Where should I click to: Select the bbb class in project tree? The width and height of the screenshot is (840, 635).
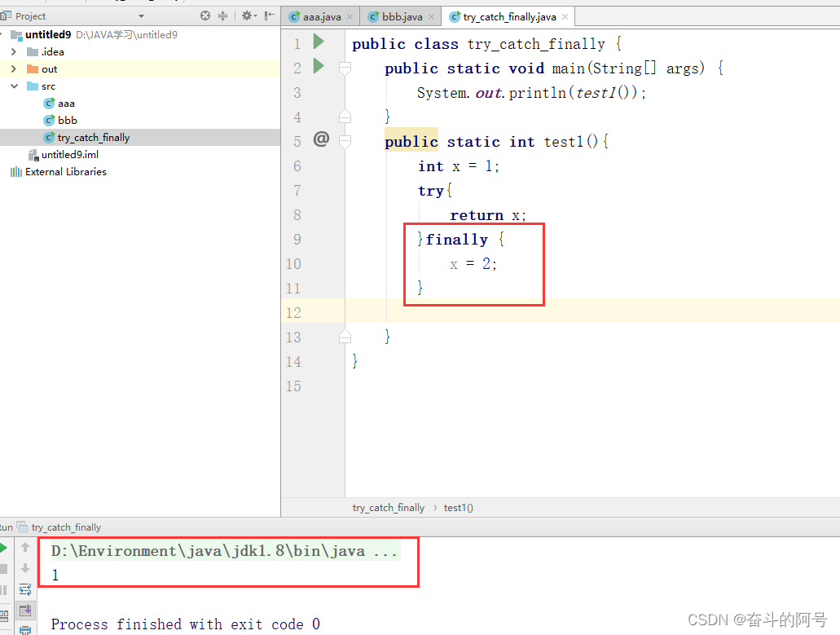click(67, 121)
